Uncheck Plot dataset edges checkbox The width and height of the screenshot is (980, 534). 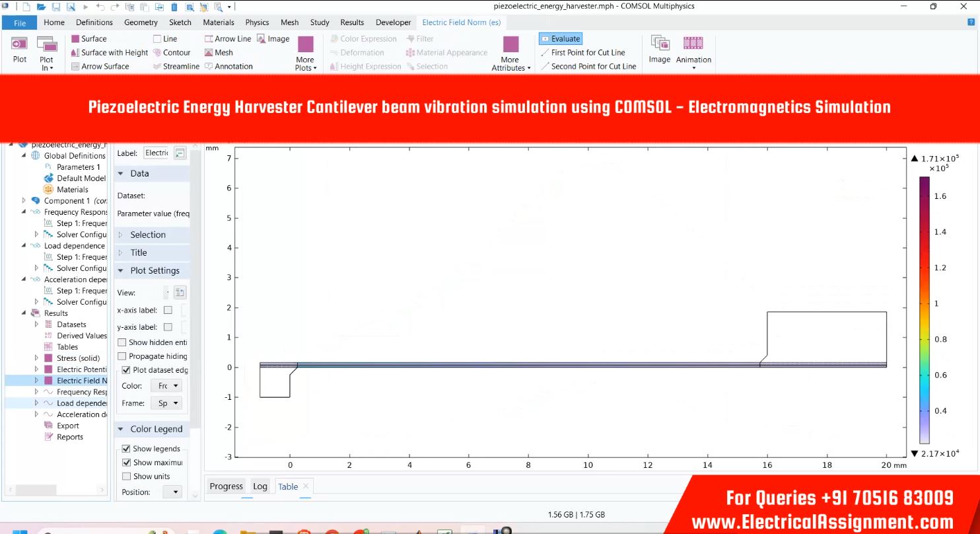[126, 370]
